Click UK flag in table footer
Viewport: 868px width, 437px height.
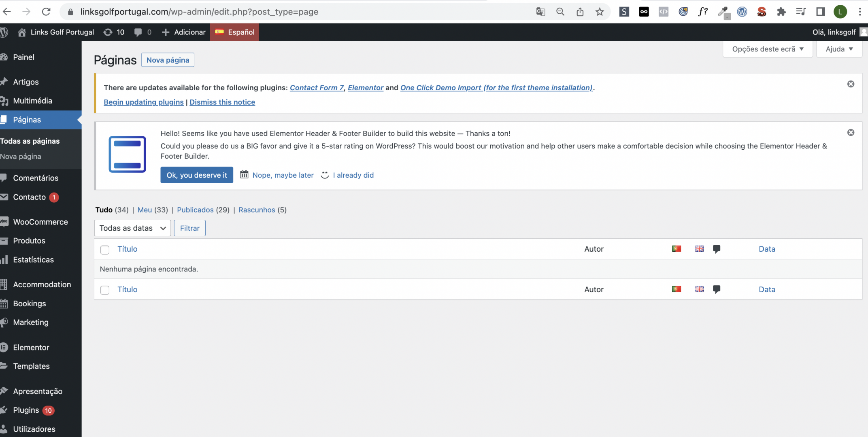tap(699, 289)
